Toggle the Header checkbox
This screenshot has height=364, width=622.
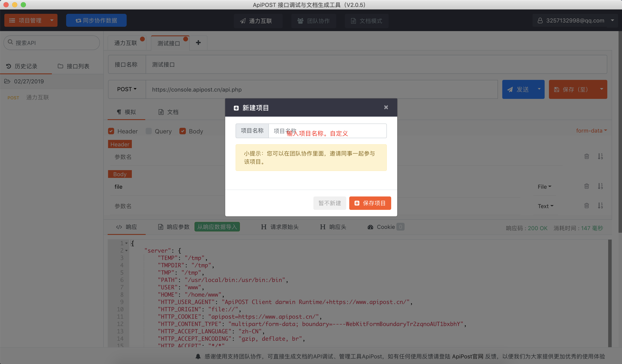[x=111, y=131]
